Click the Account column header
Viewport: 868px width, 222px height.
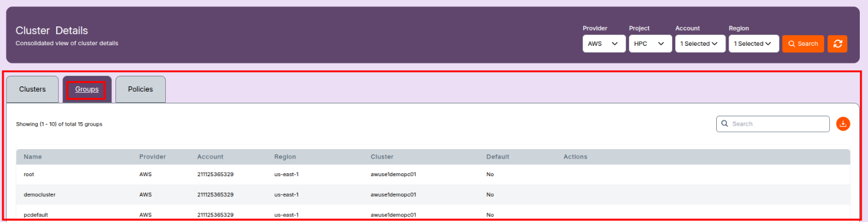pyautogui.click(x=210, y=157)
